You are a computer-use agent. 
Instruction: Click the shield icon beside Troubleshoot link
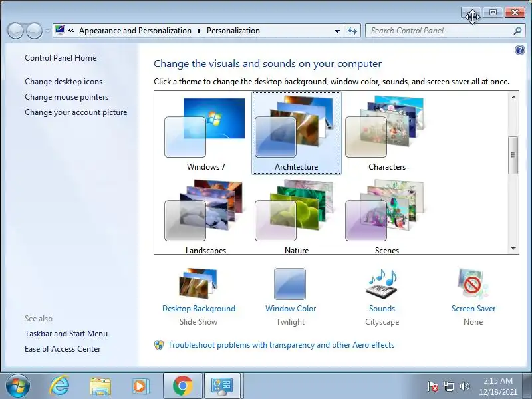(159, 345)
